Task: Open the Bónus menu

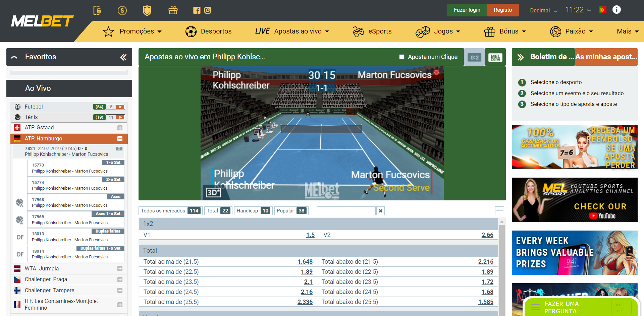Action: [513, 31]
